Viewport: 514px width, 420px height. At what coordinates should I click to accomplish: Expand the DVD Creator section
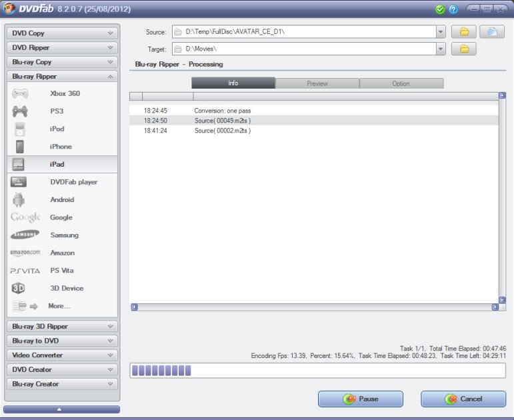point(62,369)
